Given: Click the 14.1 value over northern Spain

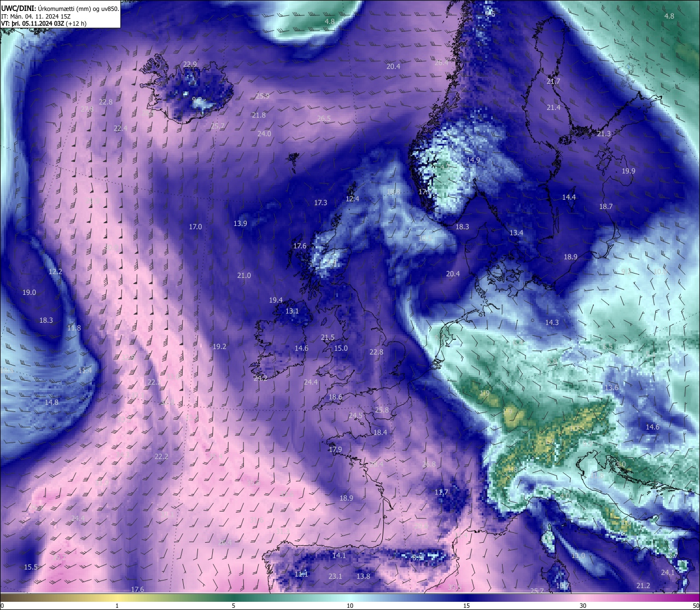Looking at the screenshot, I should point(339,555).
